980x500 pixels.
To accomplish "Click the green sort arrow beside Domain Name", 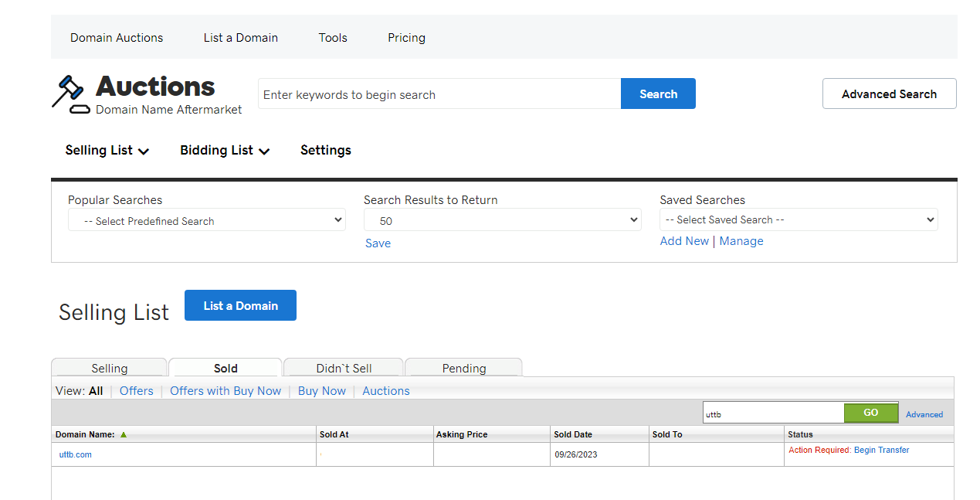I will [x=124, y=434].
